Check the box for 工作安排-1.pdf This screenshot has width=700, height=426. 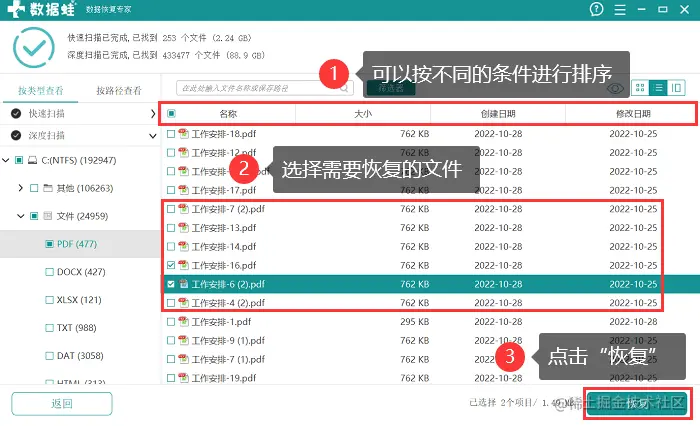coord(171,322)
